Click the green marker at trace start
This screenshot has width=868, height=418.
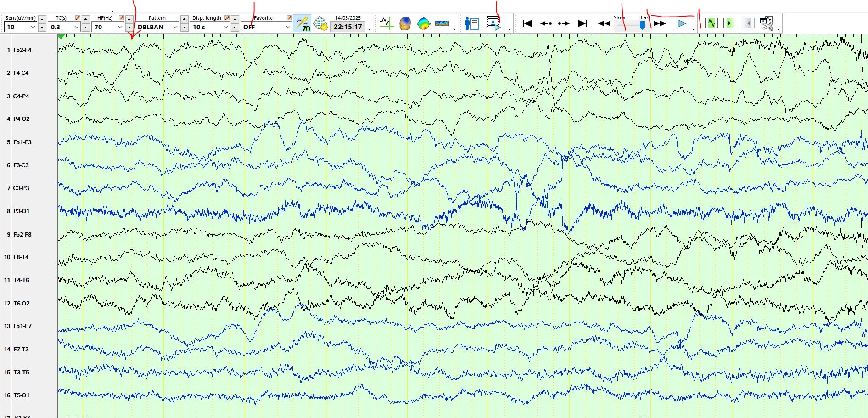click(x=62, y=36)
